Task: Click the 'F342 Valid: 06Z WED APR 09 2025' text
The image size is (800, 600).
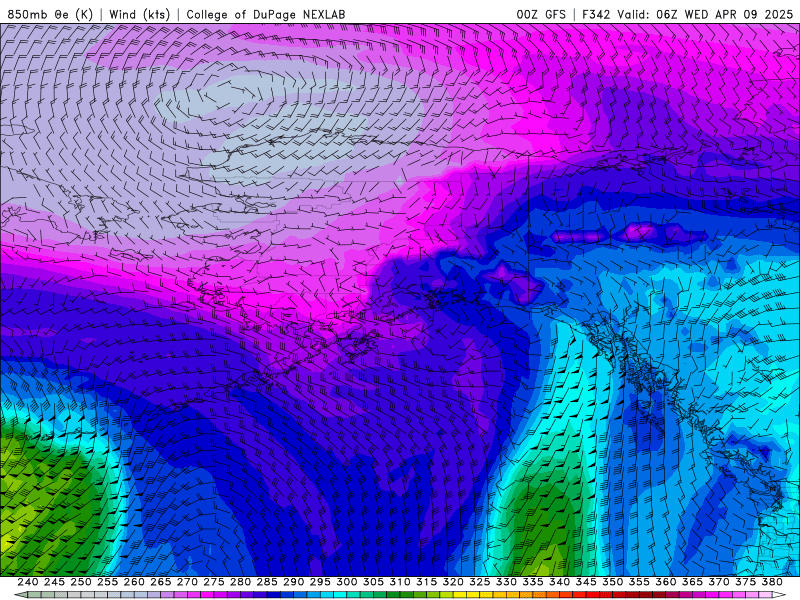Action: (x=688, y=14)
